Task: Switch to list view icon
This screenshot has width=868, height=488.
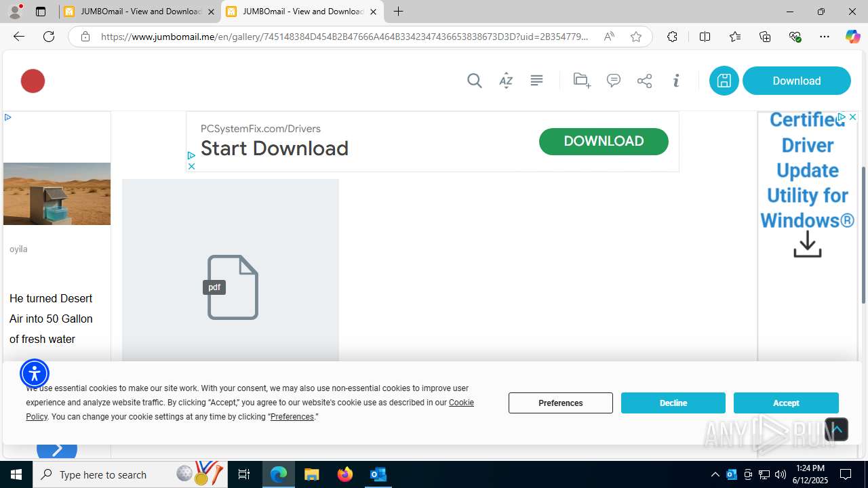Action: point(536,81)
